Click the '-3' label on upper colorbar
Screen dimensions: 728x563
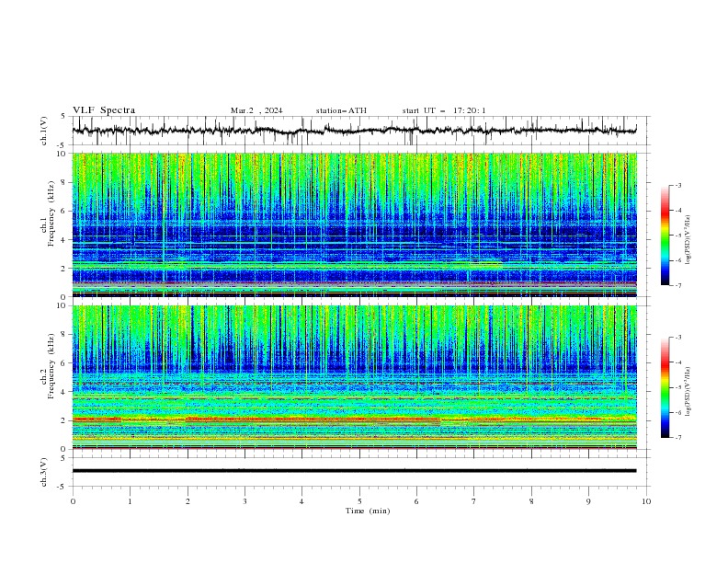[677, 185]
